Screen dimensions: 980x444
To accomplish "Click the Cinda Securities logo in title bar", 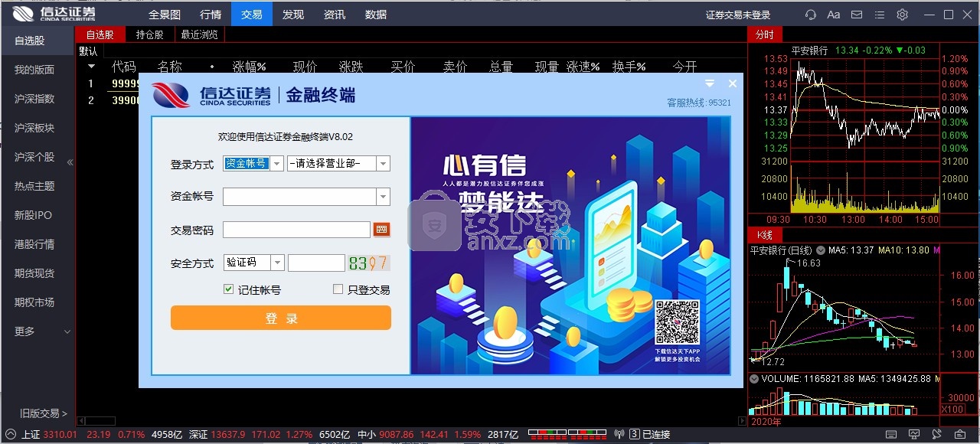I will coord(54,15).
